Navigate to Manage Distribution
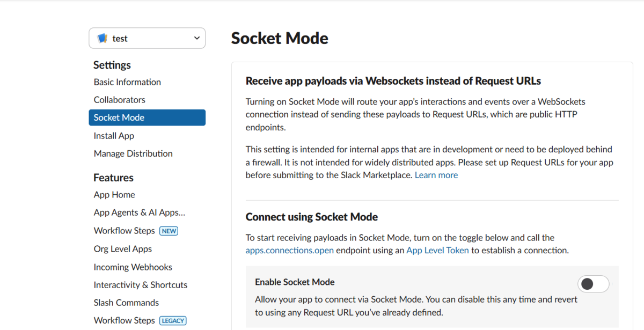Viewport: 644px width, 330px height. tap(133, 153)
